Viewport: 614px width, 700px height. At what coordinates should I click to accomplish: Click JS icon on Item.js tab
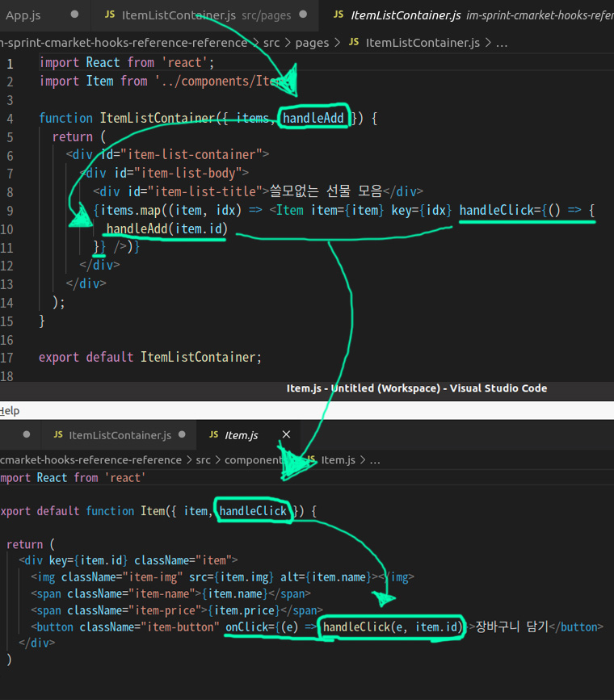coord(214,435)
